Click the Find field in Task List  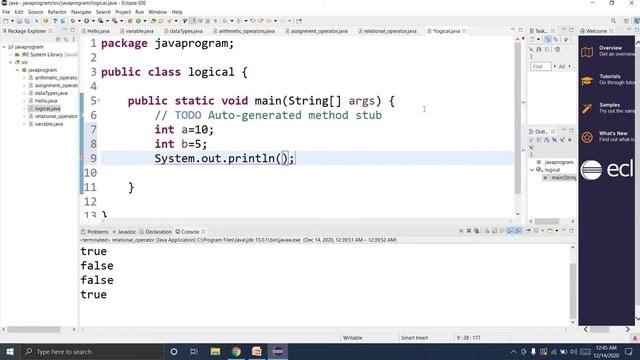pos(540,67)
